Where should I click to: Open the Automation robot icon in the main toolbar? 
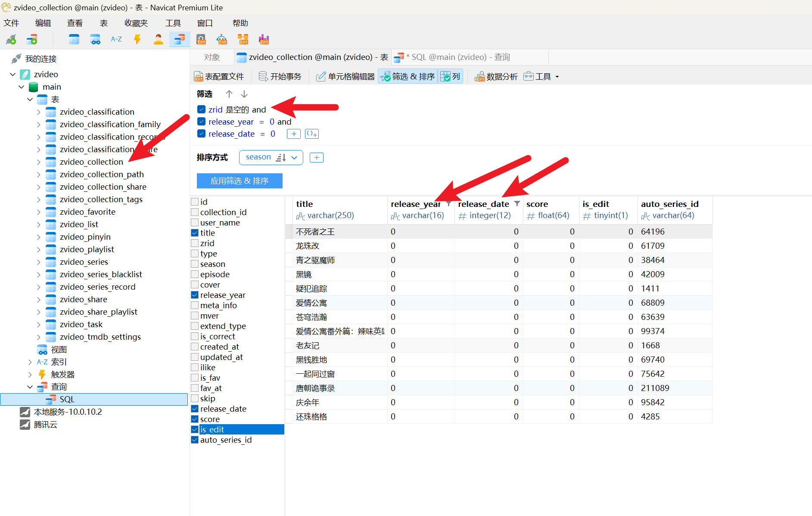click(222, 40)
